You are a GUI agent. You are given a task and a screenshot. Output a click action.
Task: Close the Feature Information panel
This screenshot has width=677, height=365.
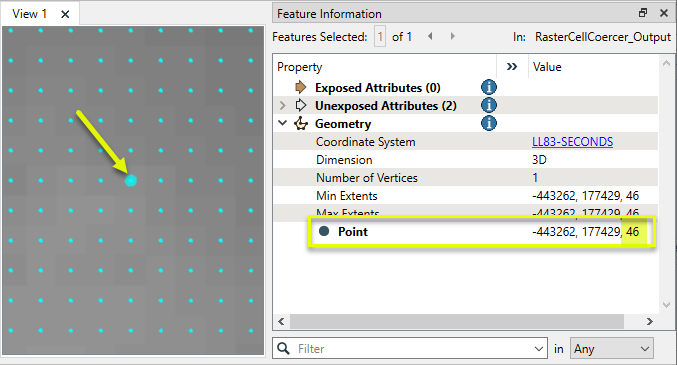coord(664,13)
